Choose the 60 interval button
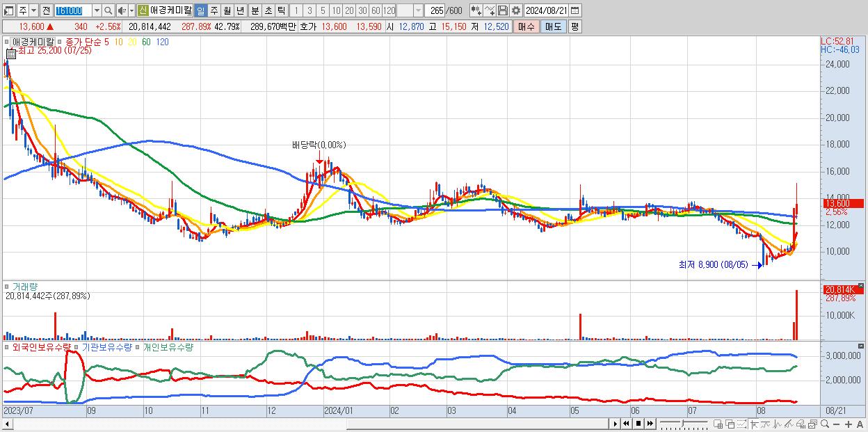The width and height of the screenshot is (868, 432). (x=376, y=10)
